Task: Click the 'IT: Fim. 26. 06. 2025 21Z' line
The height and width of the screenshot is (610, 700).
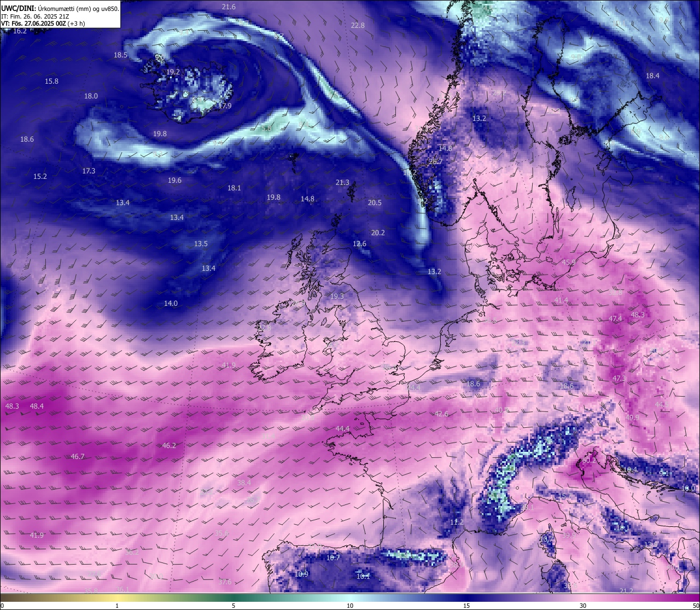Action: pyautogui.click(x=35, y=16)
